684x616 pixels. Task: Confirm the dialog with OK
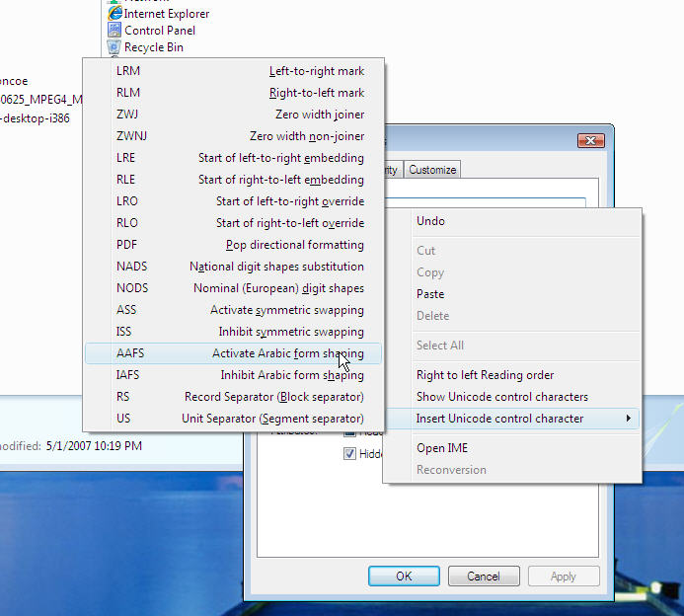[404, 577]
